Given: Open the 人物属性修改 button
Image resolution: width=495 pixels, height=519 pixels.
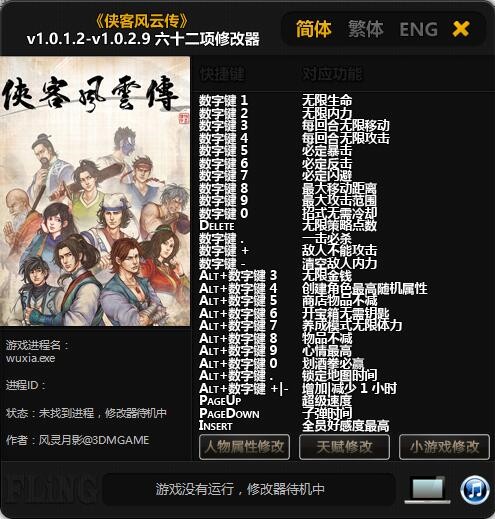Looking at the screenshot, I should pos(244,447).
